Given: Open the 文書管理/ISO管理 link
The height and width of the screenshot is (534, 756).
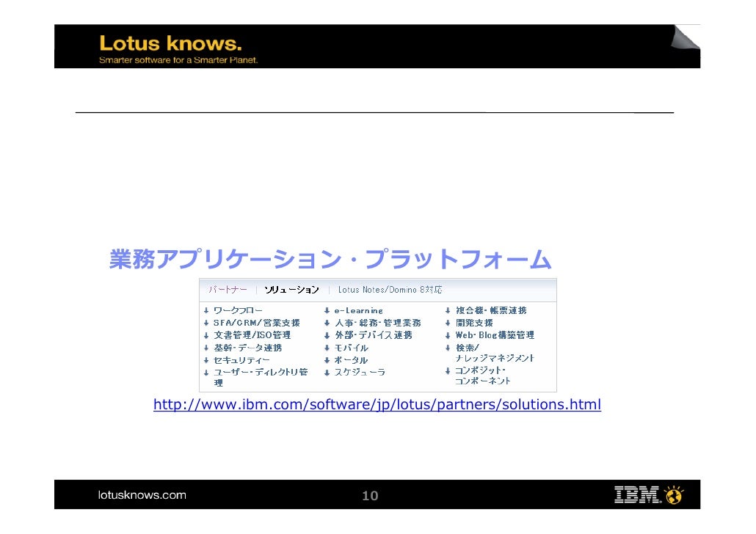Looking at the screenshot, I should coord(252,335).
